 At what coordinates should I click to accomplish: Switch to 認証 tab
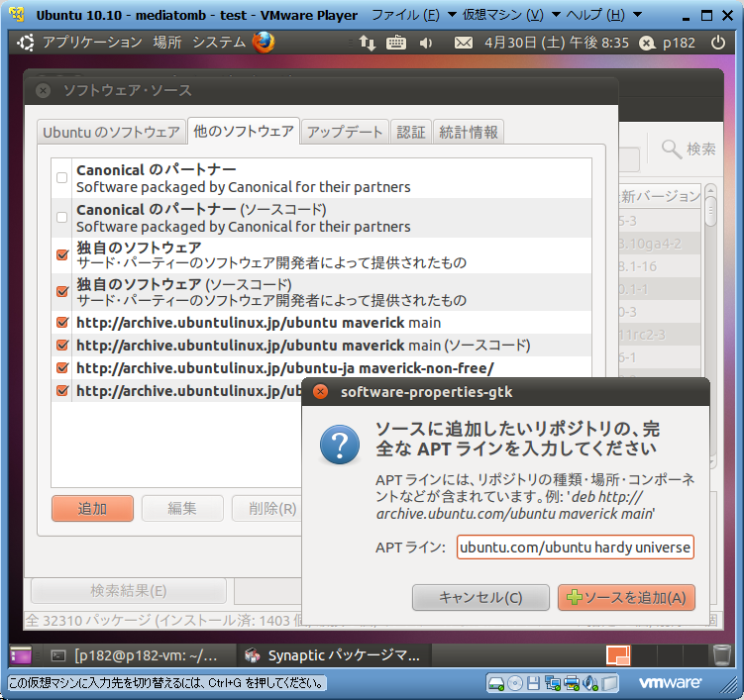coord(411,132)
